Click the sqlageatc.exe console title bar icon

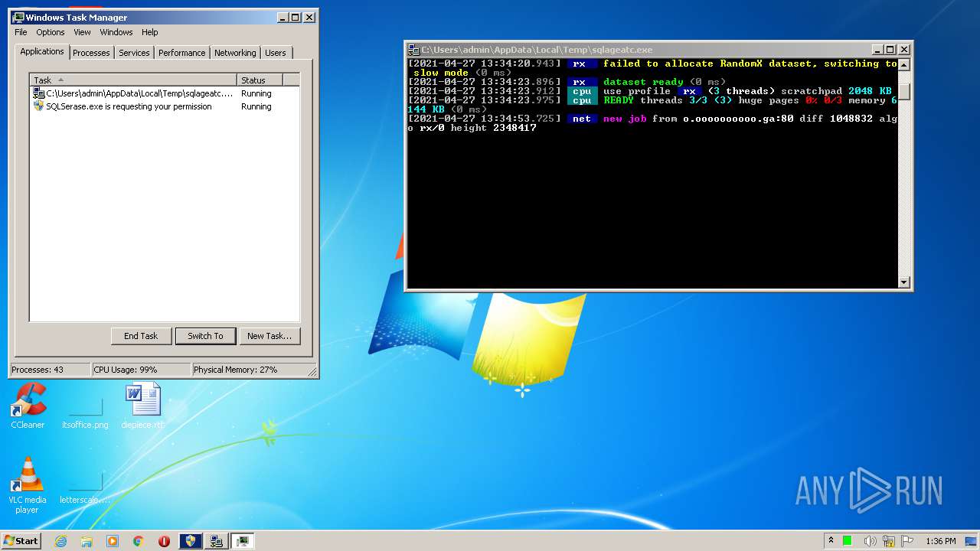point(414,49)
